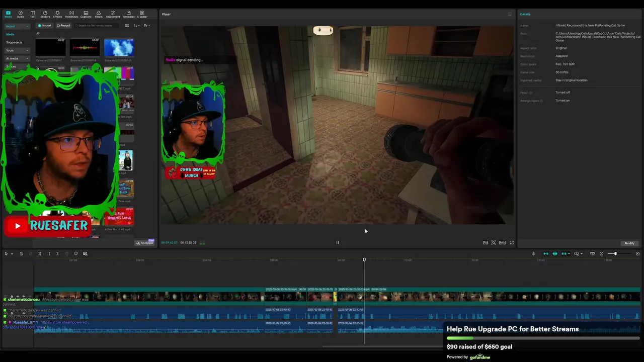Expand the Yours sidebar section
This screenshot has height=362, width=644.
pyautogui.click(x=17, y=50)
